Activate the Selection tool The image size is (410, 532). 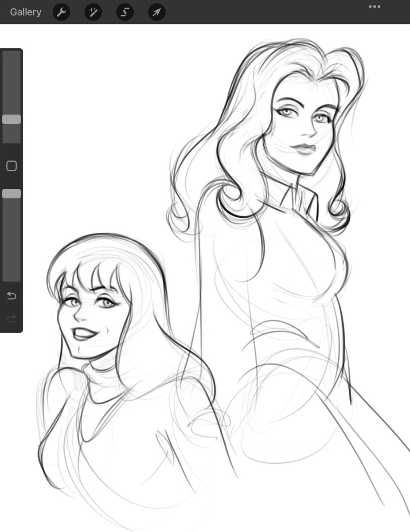click(x=125, y=12)
